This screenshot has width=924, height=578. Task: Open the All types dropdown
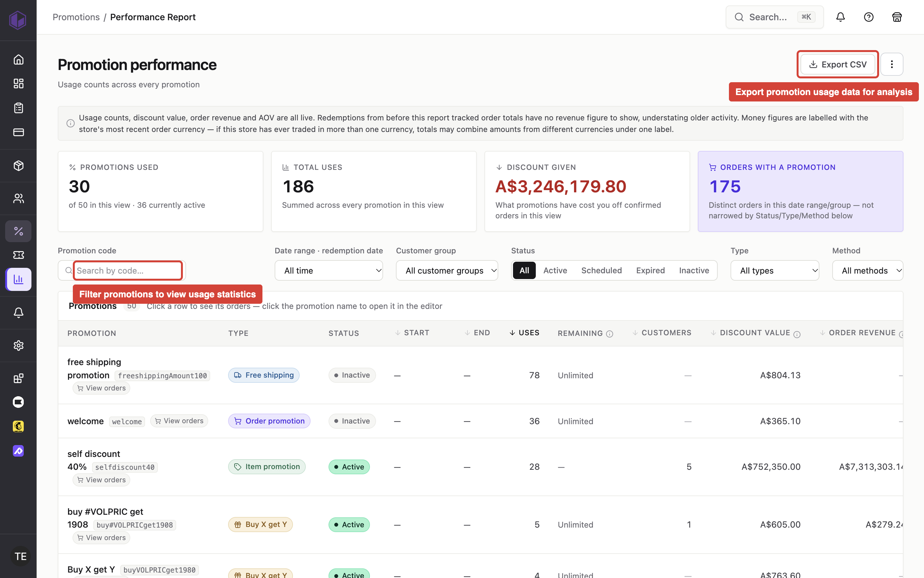pos(775,271)
